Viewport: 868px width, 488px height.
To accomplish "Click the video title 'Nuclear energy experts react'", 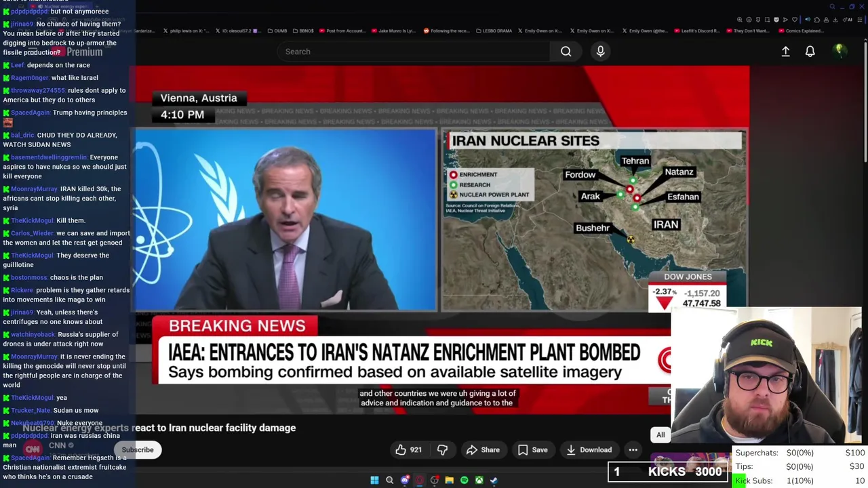I will pyautogui.click(x=159, y=428).
